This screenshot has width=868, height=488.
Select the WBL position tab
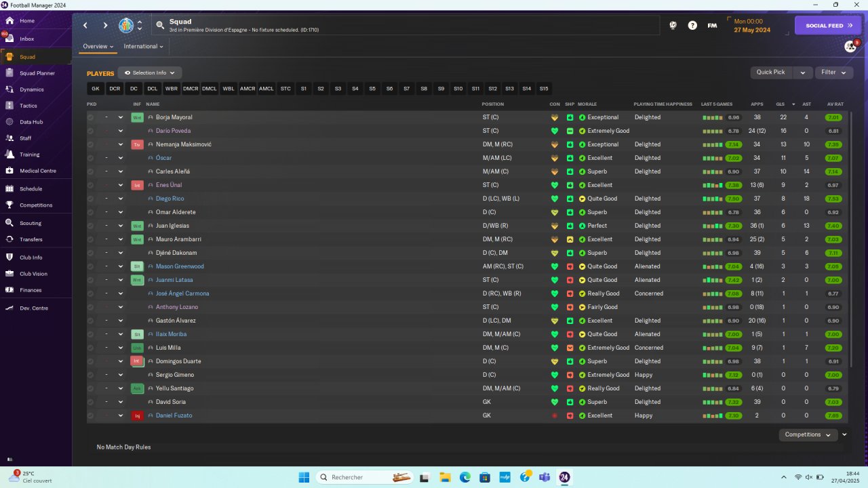point(229,89)
